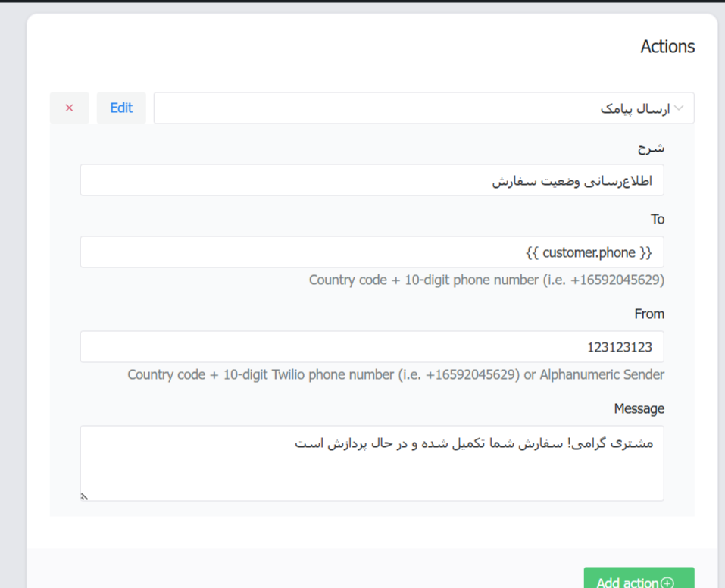725x588 pixels.
Task: Click the To field label
Action: click(x=658, y=219)
